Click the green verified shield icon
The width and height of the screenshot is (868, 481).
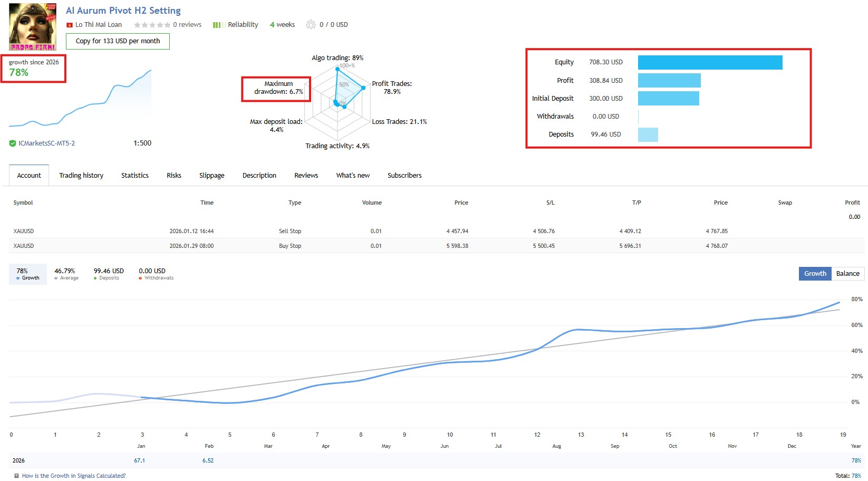13,143
